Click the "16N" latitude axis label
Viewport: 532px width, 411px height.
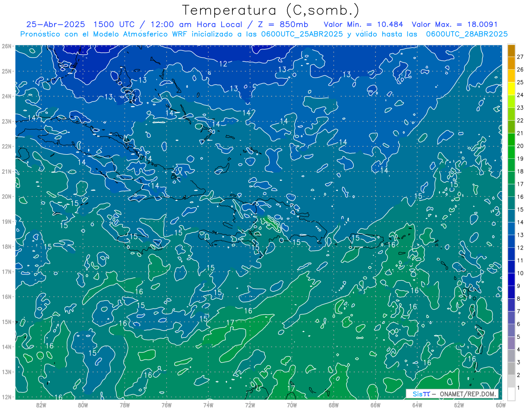pos(7,297)
